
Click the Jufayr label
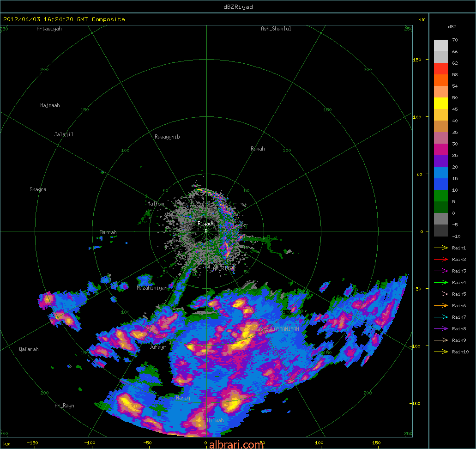(157, 346)
